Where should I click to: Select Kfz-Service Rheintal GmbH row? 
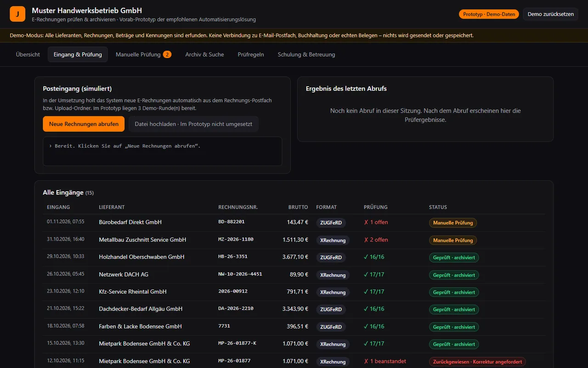point(294,292)
